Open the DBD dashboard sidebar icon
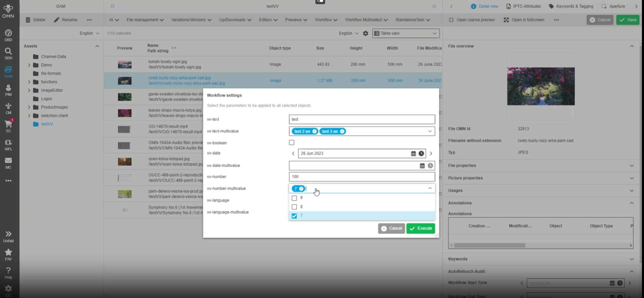Viewport: 644px width, 298px height. tap(8, 35)
